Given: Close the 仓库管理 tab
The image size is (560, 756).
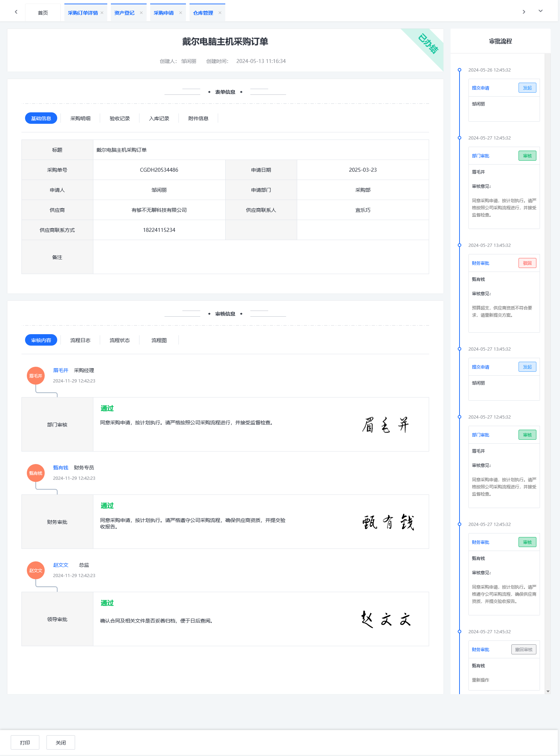Looking at the screenshot, I should click(220, 13).
